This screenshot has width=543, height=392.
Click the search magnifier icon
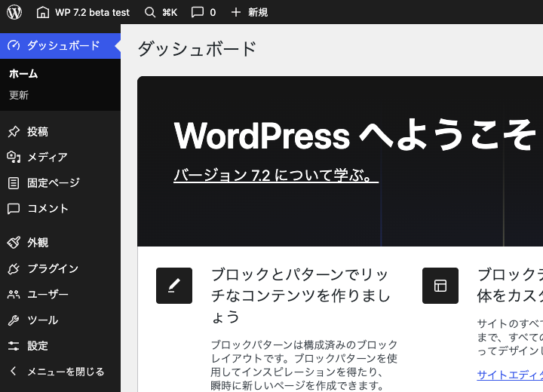pyautogui.click(x=150, y=13)
